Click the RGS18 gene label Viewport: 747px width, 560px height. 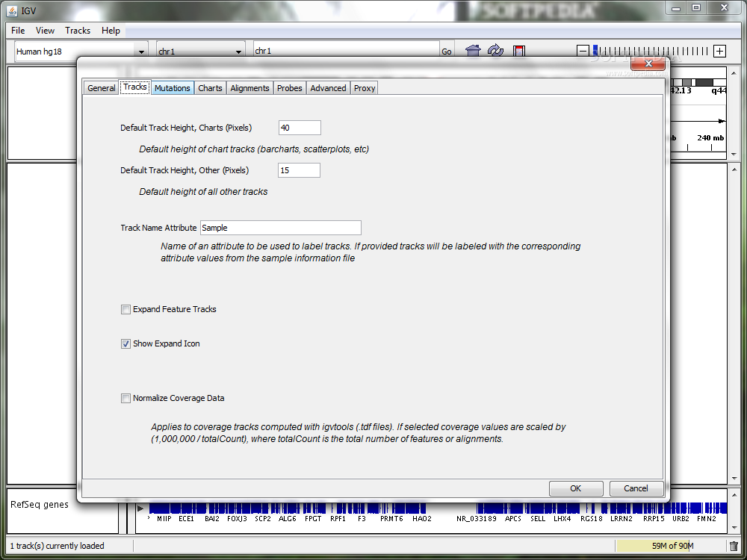pyautogui.click(x=591, y=519)
